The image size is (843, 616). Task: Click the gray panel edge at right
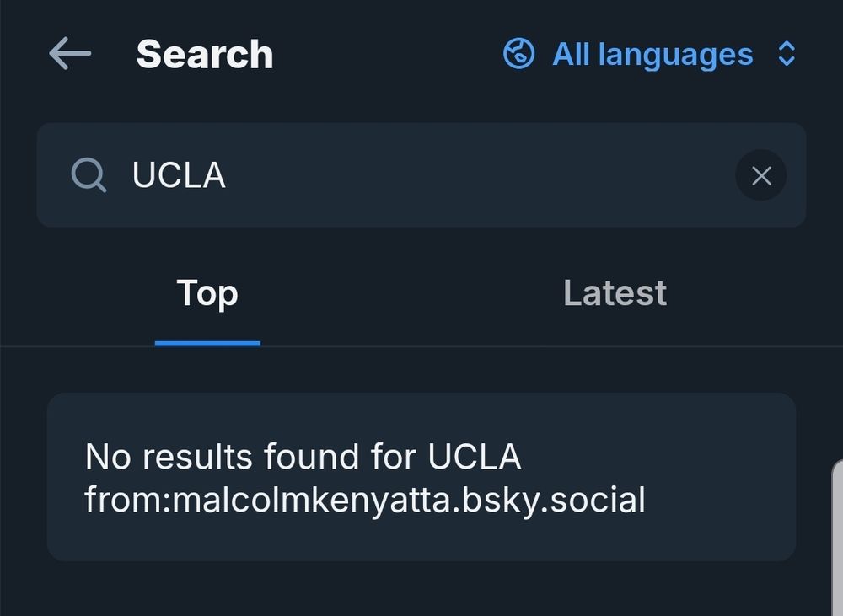point(837,539)
